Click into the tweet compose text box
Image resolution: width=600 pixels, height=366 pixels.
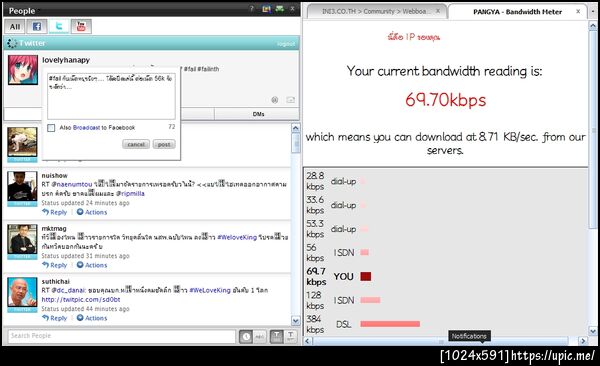pyautogui.click(x=111, y=96)
